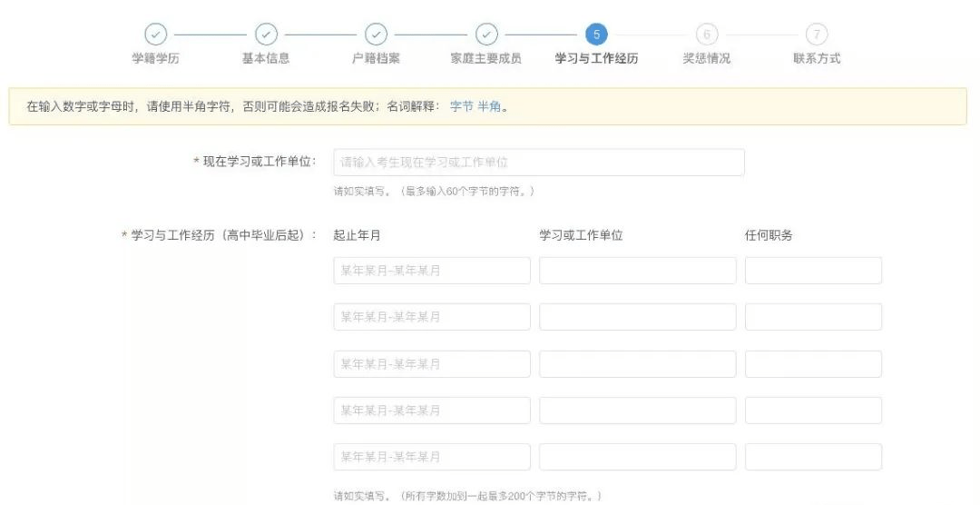The image size is (980, 505).
Task: Click the second row 起止年月 field
Action: pyautogui.click(x=432, y=317)
